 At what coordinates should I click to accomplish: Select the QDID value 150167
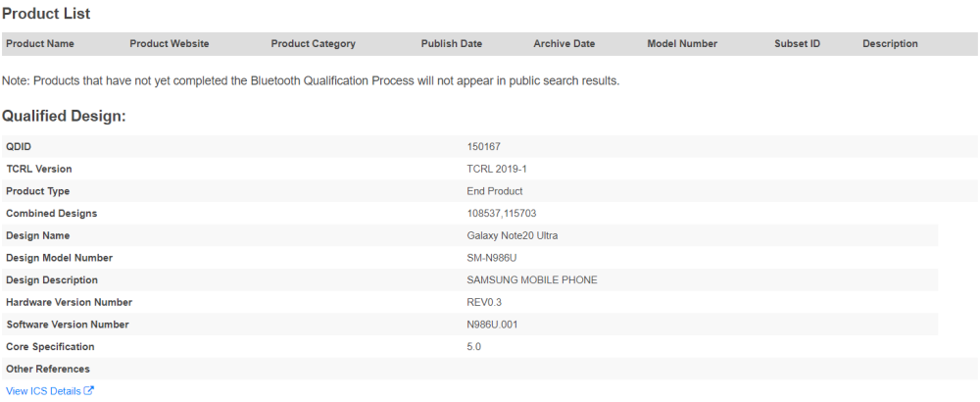[484, 147]
